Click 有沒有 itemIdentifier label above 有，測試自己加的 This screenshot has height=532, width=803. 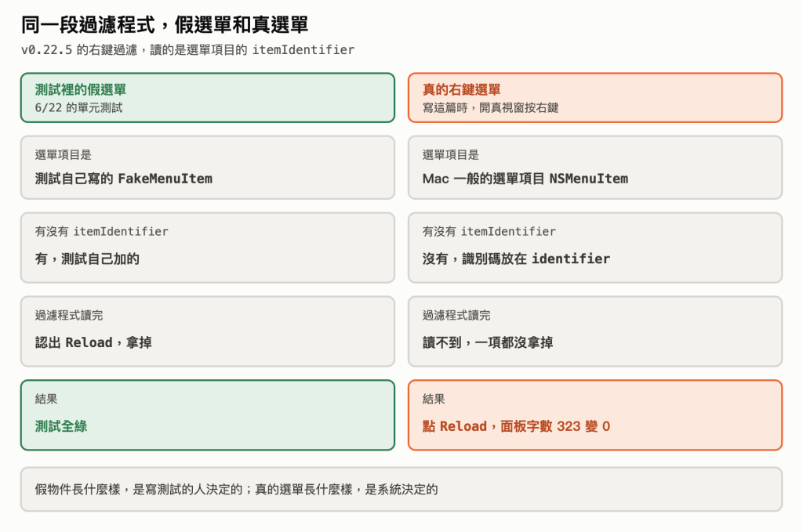[101, 231]
